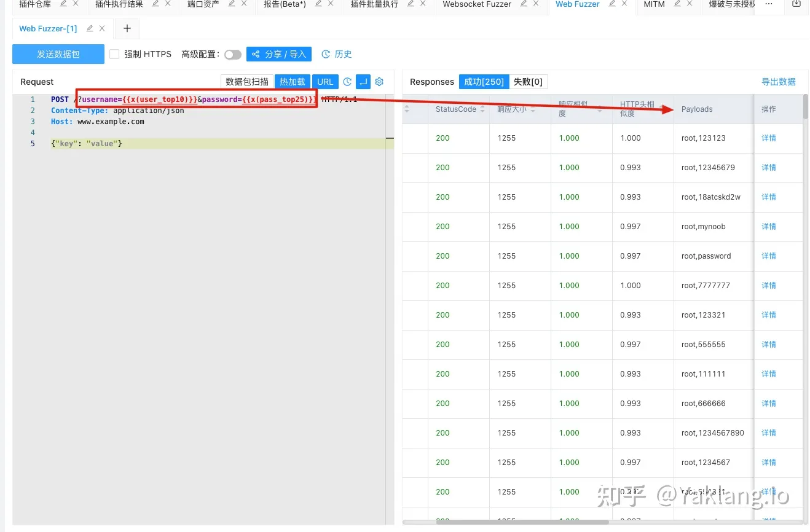Image resolution: width=810 pixels, height=532 pixels.
Task: Click the vertical scrollbar of Responses table
Action: tap(806, 106)
